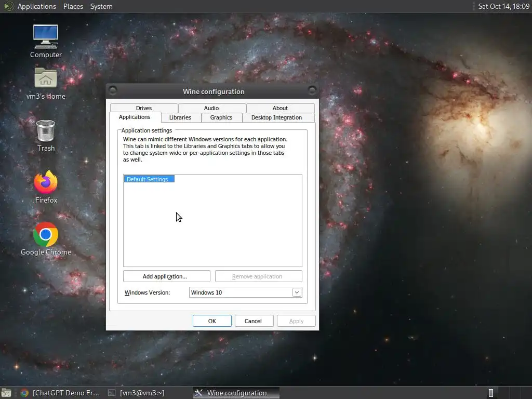Switch to the Audio tab

coord(211,108)
